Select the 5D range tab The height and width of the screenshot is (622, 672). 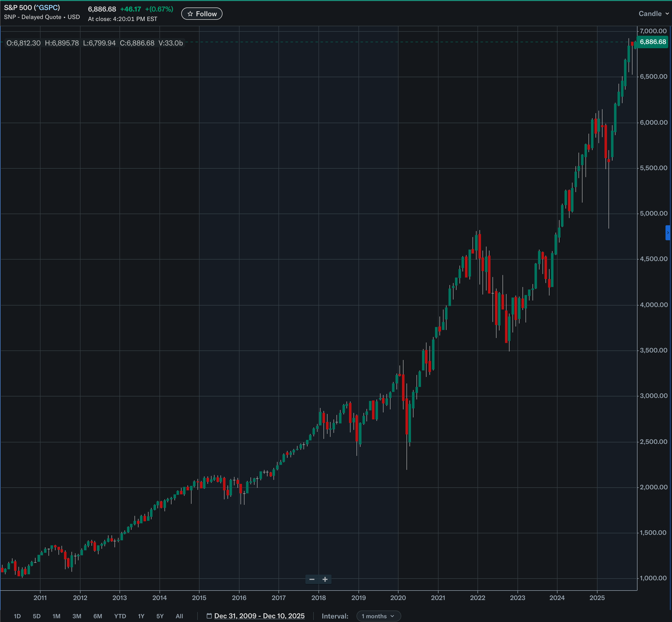[x=37, y=616]
